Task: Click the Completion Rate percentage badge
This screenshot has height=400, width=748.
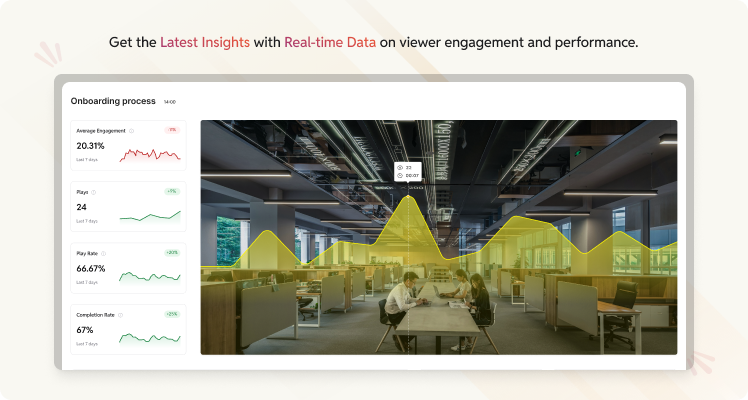Action: 172,314
